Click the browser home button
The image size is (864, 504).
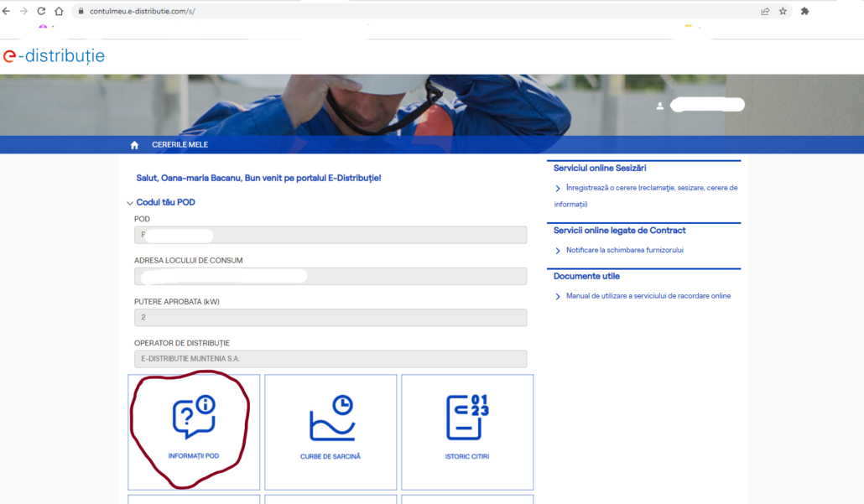coord(59,11)
